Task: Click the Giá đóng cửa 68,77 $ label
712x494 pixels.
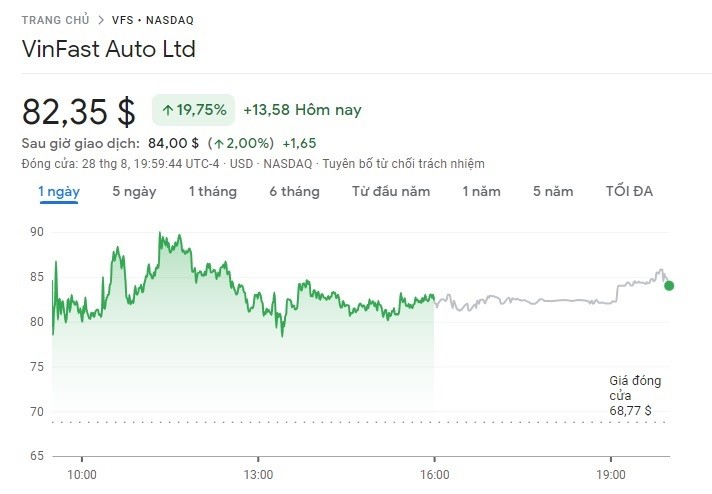Action: click(x=634, y=396)
